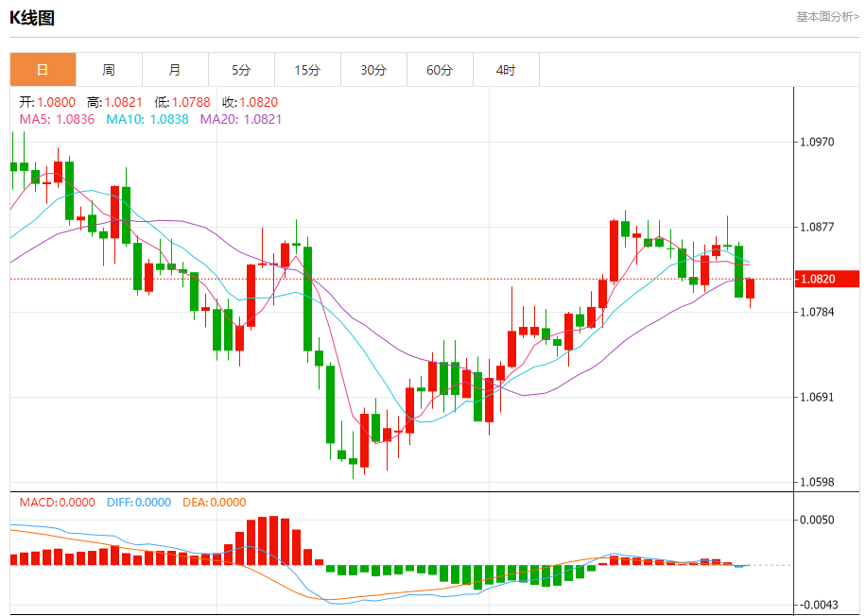This screenshot has height=616, width=866.
Task: Click the 0.0050 MACD axis label
Action: pos(818,520)
